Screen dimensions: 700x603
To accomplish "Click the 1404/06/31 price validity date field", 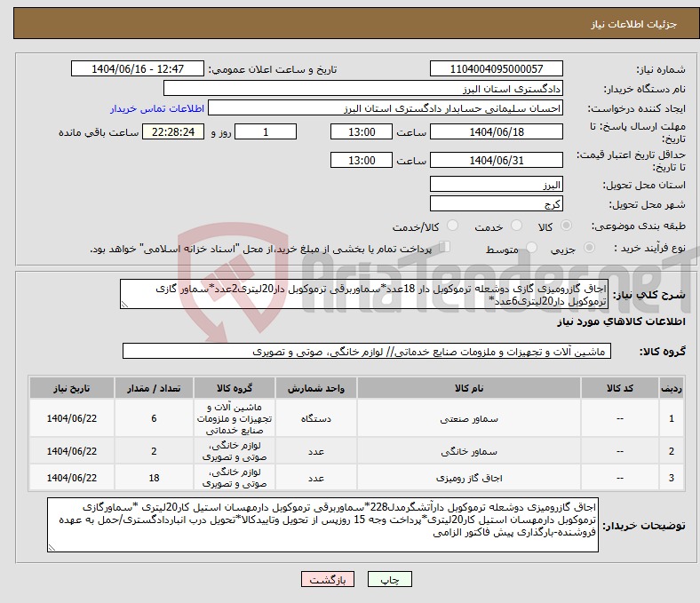I will (x=497, y=160).
